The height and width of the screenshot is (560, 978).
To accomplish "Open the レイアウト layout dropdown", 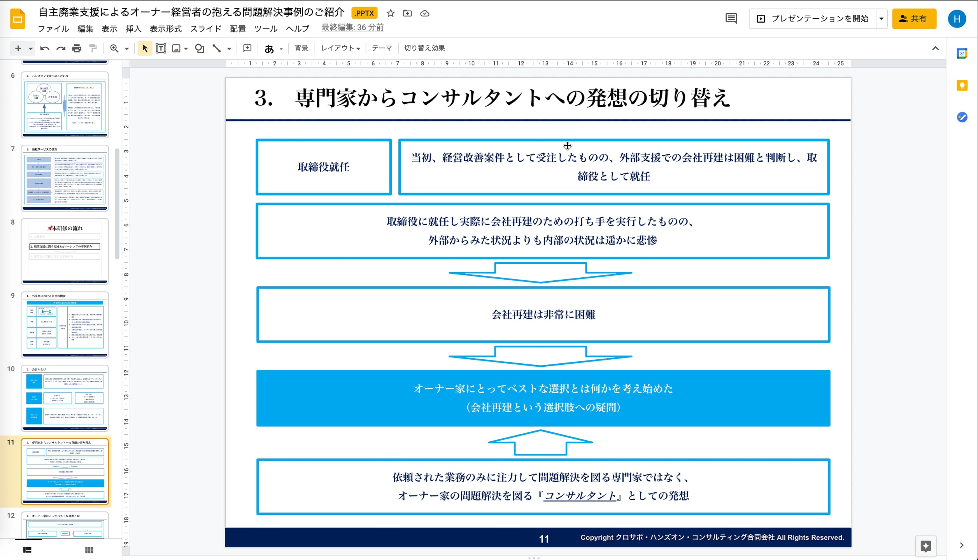I will click(340, 48).
